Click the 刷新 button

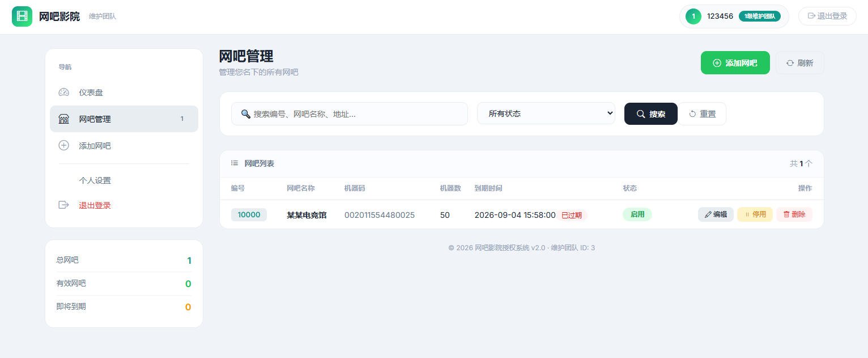[x=799, y=63]
